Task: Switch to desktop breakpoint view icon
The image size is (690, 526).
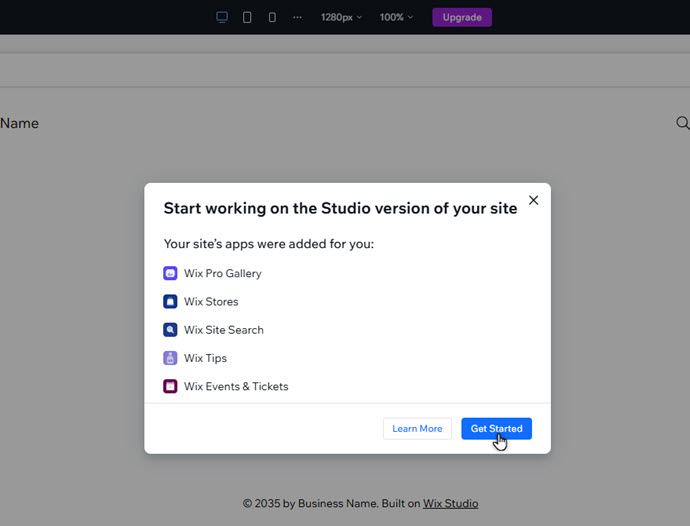Action: click(x=222, y=17)
